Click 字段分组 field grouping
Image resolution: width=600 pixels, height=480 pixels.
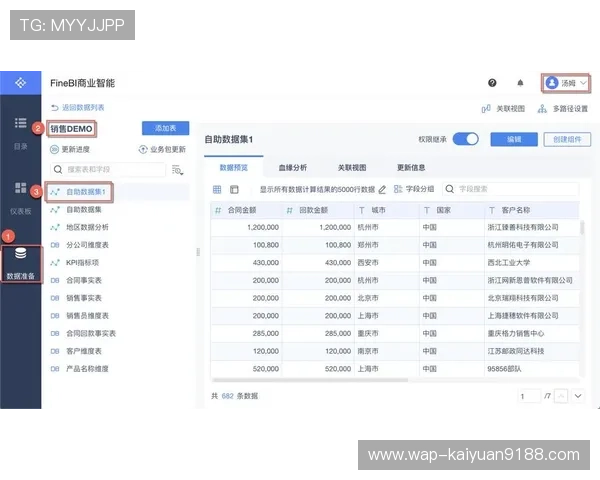click(x=414, y=189)
